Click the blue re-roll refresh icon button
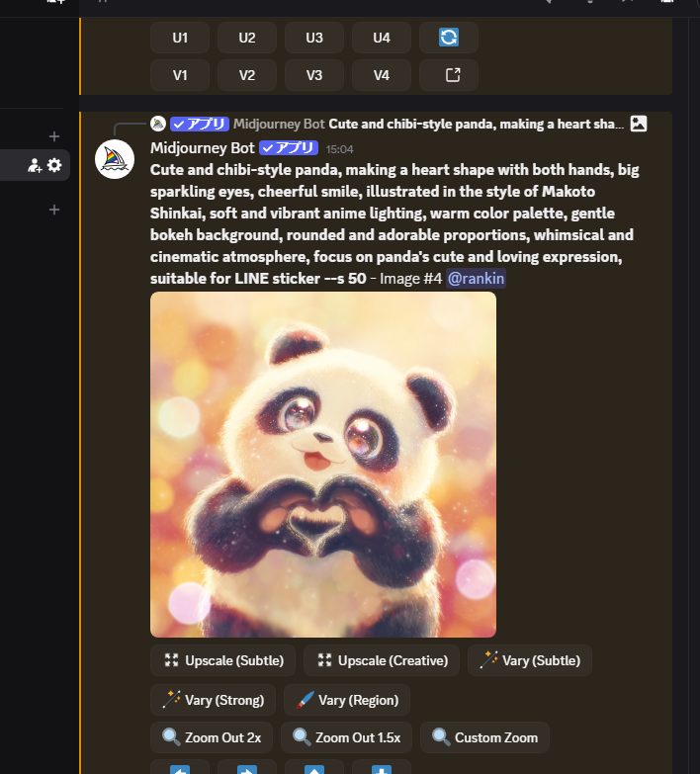The image size is (700, 774). pyautogui.click(x=449, y=38)
